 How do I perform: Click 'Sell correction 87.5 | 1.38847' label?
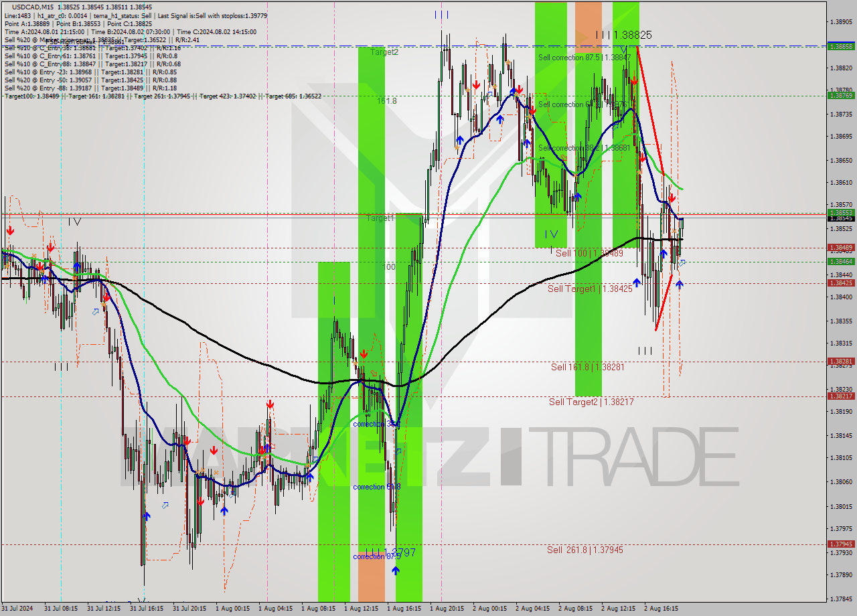click(x=585, y=58)
